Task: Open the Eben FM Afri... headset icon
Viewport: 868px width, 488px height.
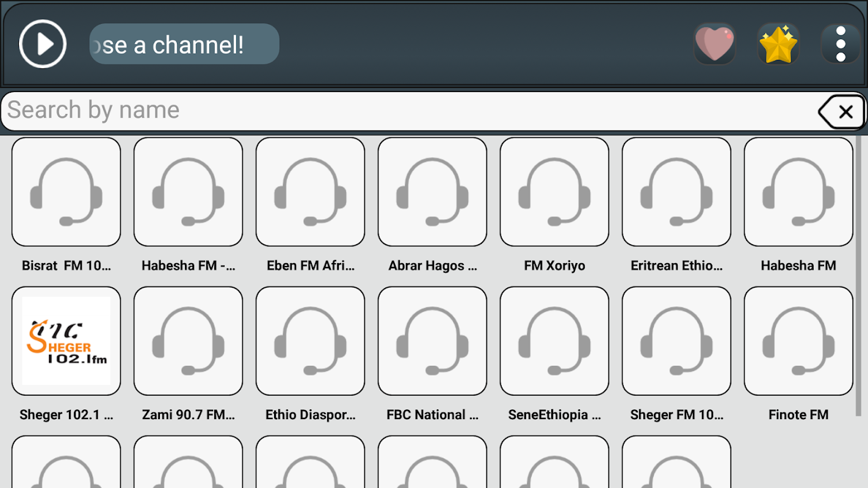Action: click(311, 192)
